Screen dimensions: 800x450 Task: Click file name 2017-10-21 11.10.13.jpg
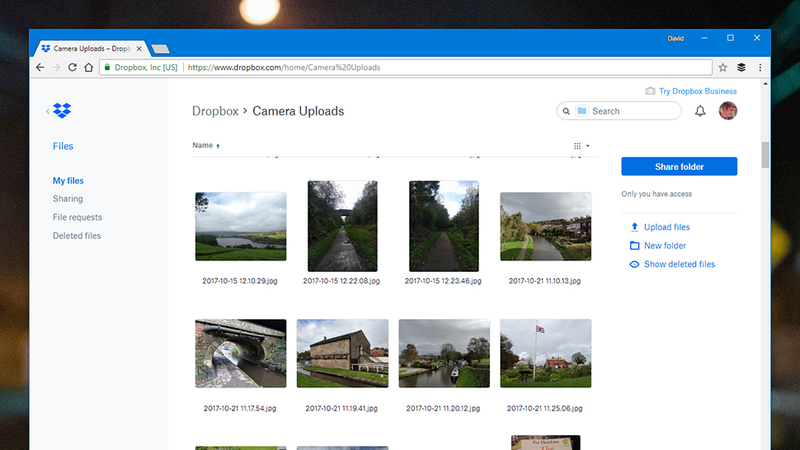(x=544, y=281)
